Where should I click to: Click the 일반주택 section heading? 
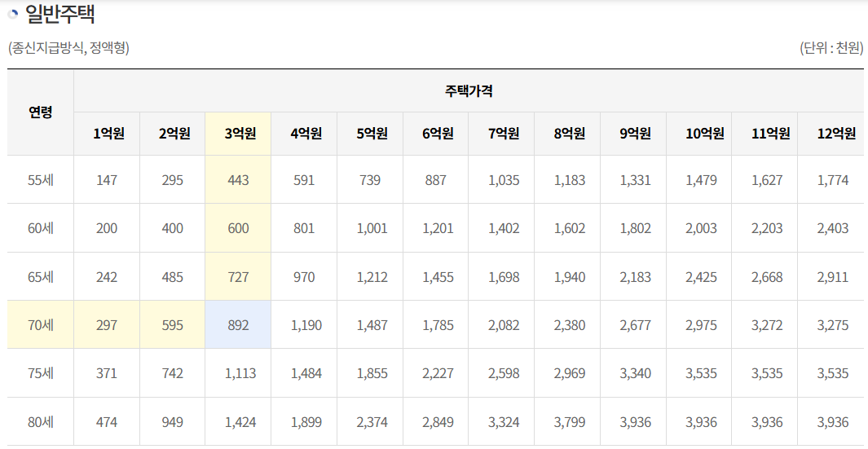tap(60, 15)
